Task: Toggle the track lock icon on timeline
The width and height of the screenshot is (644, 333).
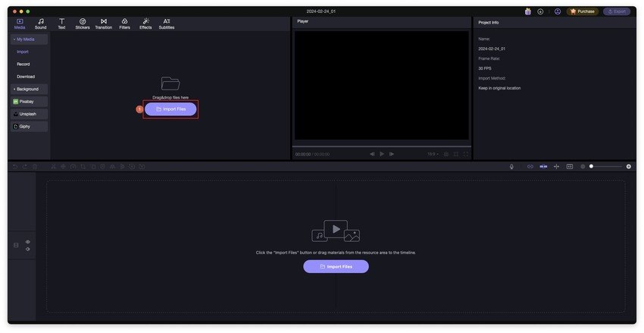Action: click(x=16, y=245)
